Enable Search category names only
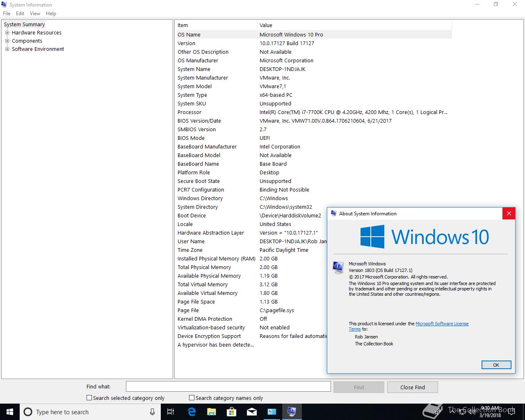This screenshot has height=420, width=525. coord(192,397)
